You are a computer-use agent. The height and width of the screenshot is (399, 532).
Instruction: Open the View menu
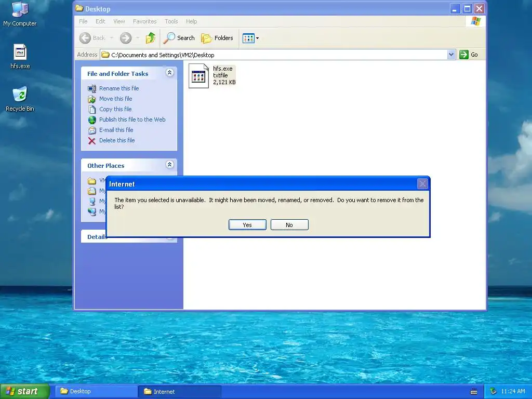point(119,21)
